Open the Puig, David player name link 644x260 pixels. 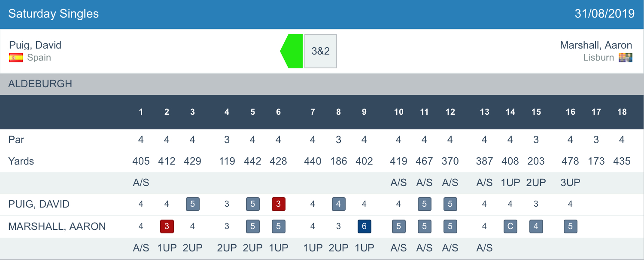point(35,45)
